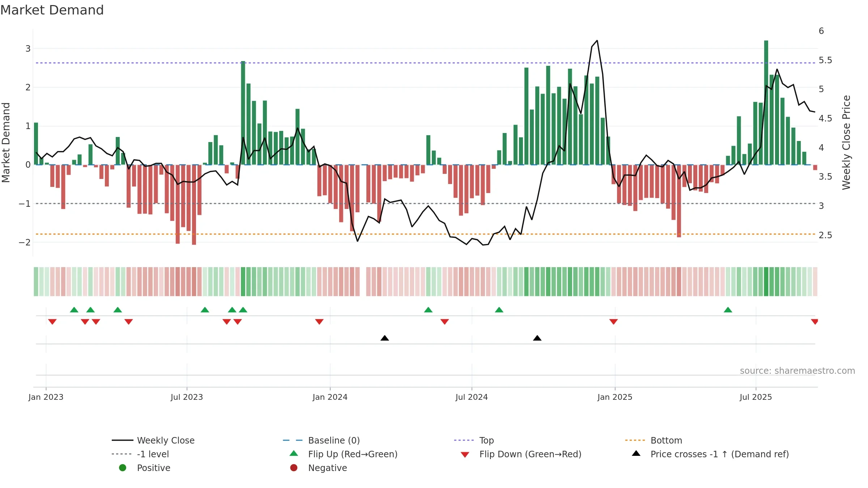
Task: Click the 5.5 tick on right axis
Action: pyautogui.click(x=825, y=60)
